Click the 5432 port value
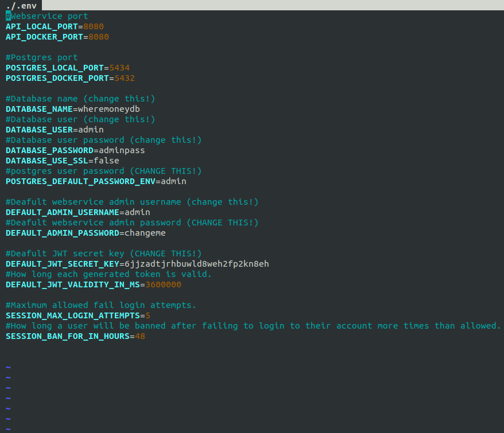Image resolution: width=504 pixels, height=433 pixels. [125, 78]
